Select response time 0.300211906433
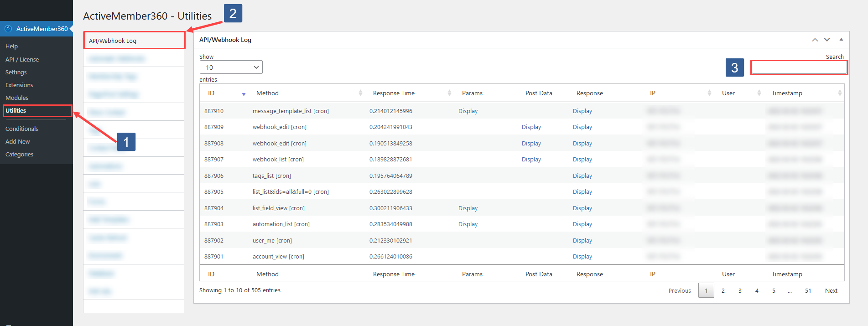This screenshot has width=868, height=326. pyautogui.click(x=391, y=208)
